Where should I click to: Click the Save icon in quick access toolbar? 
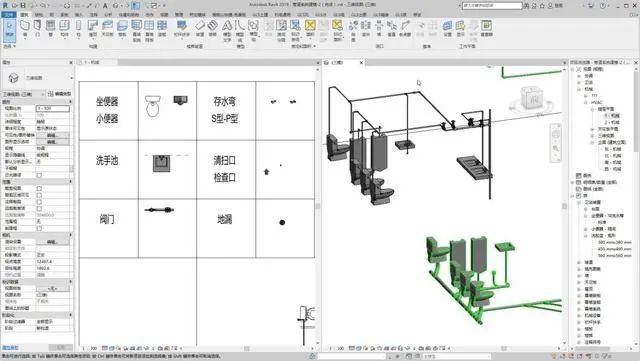23,6
